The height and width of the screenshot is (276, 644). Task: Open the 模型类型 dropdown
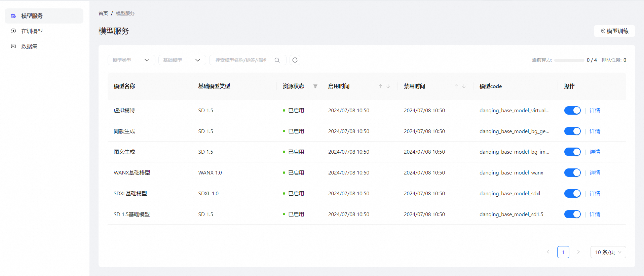131,60
